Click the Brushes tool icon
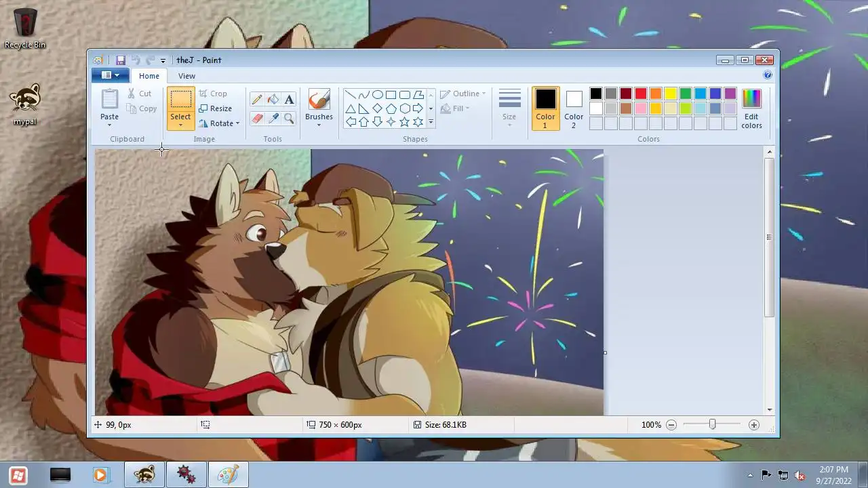868x488 pixels. (x=319, y=99)
